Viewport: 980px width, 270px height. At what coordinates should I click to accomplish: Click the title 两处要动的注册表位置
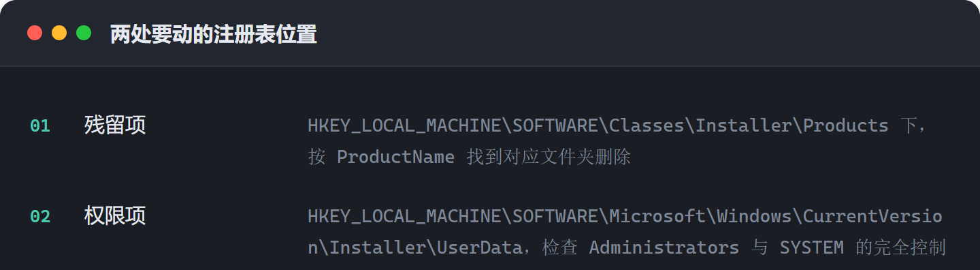click(x=214, y=33)
